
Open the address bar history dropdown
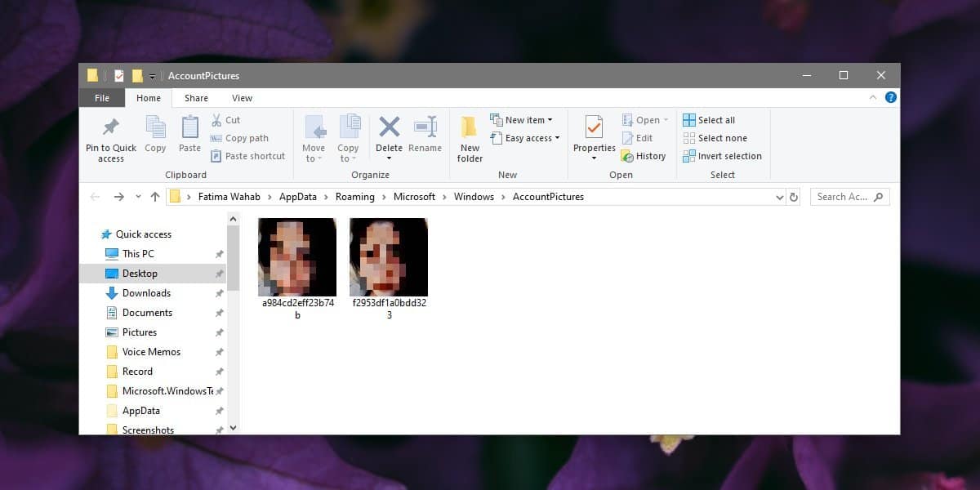(x=779, y=196)
